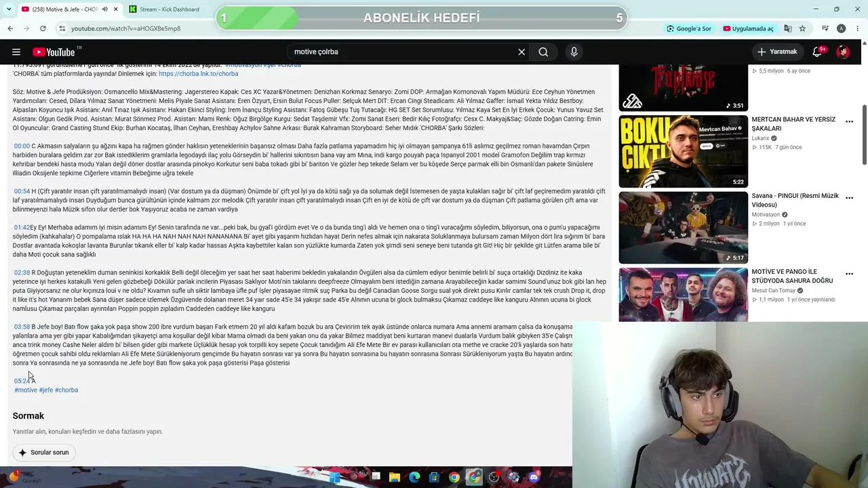Bookmark this page with the star icon

[x=802, y=28]
